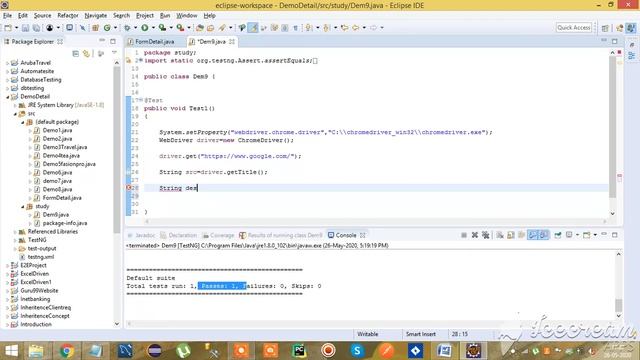The height and width of the screenshot is (360, 640).
Task: Click the New Java Class icon
Action: [x=107, y=28]
